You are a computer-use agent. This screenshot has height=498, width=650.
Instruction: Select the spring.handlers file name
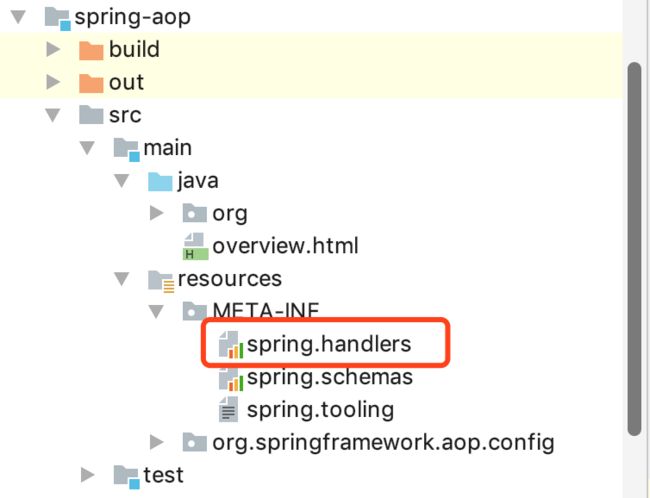[329, 344]
